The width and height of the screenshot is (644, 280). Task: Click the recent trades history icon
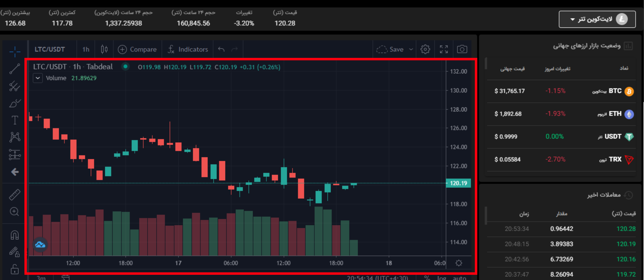pyautogui.click(x=628, y=195)
